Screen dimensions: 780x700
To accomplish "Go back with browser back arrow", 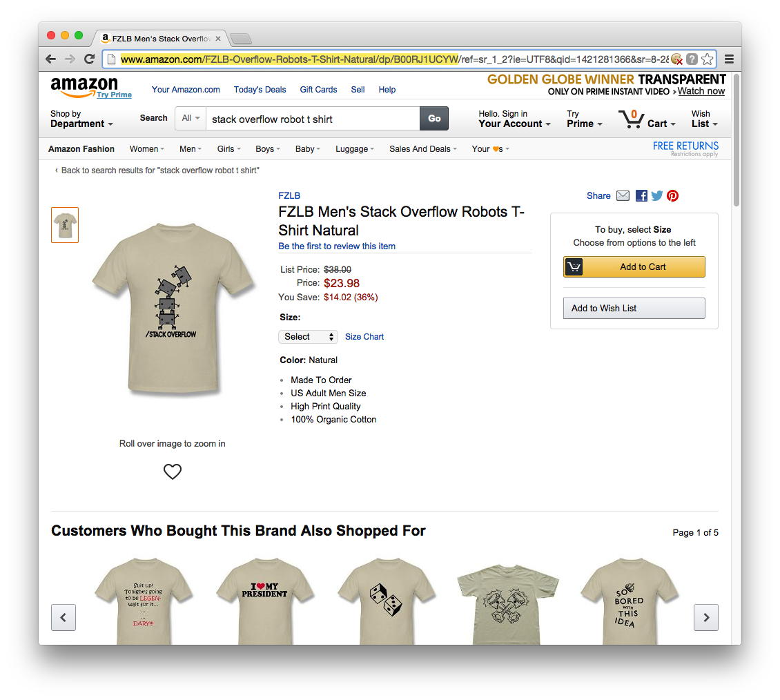I will 50,59.
